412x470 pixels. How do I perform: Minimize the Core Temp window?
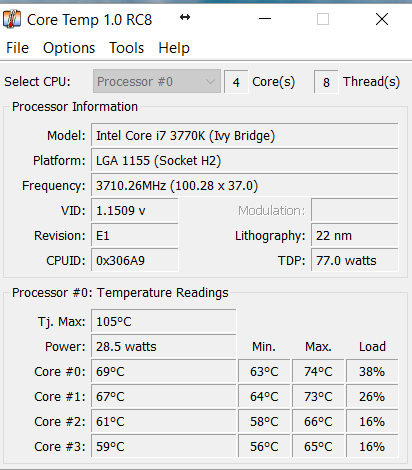coord(265,19)
